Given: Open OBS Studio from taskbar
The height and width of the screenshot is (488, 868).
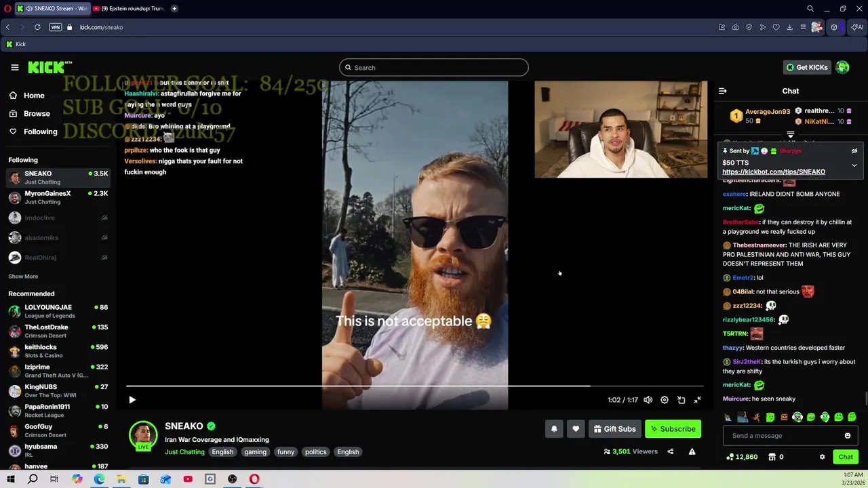Looking at the screenshot, I should click(x=232, y=479).
